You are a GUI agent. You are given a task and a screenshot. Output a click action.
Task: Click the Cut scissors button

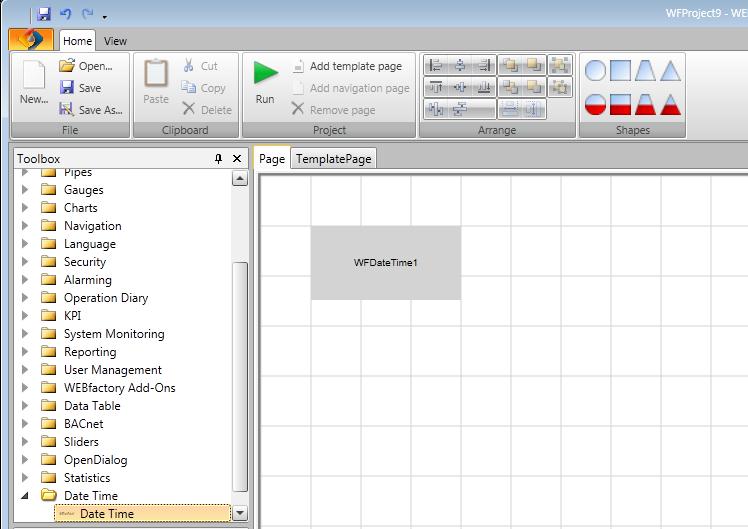click(200, 66)
